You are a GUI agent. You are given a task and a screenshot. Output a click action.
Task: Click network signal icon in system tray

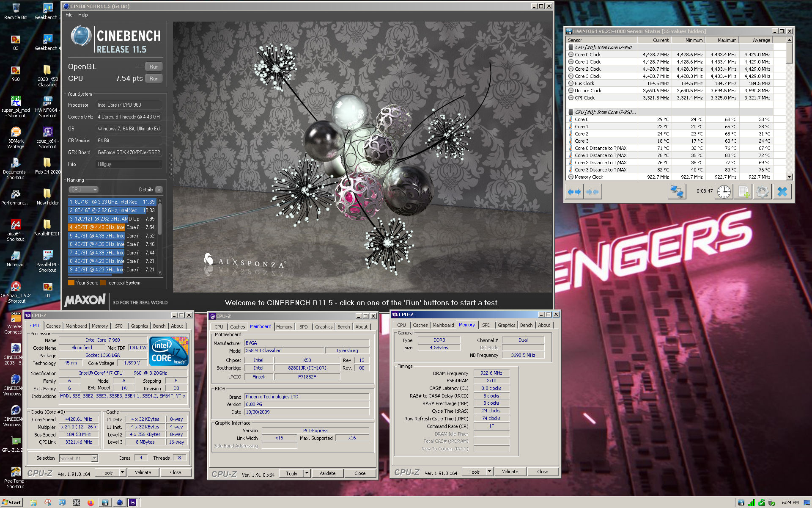tap(751, 502)
